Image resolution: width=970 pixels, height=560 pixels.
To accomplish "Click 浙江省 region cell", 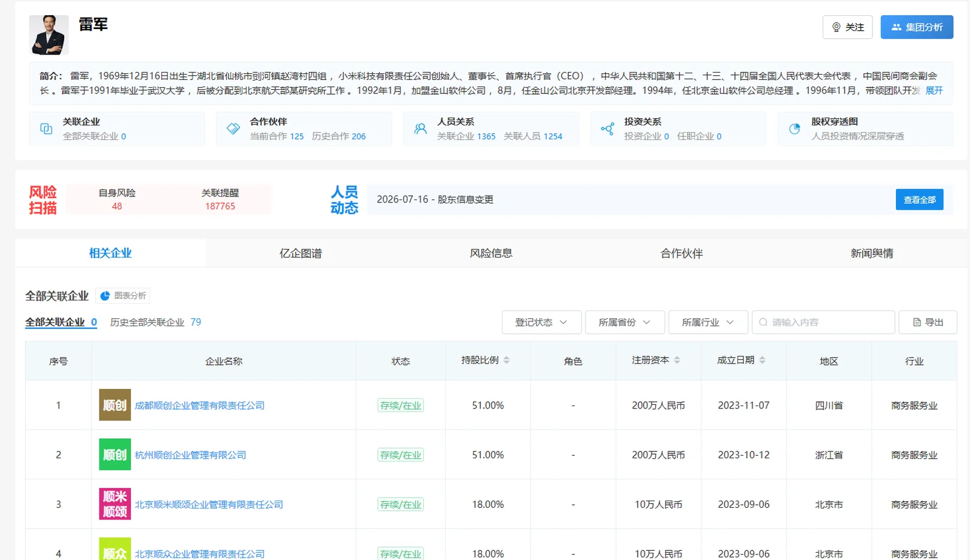I will click(x=829, y=455).
